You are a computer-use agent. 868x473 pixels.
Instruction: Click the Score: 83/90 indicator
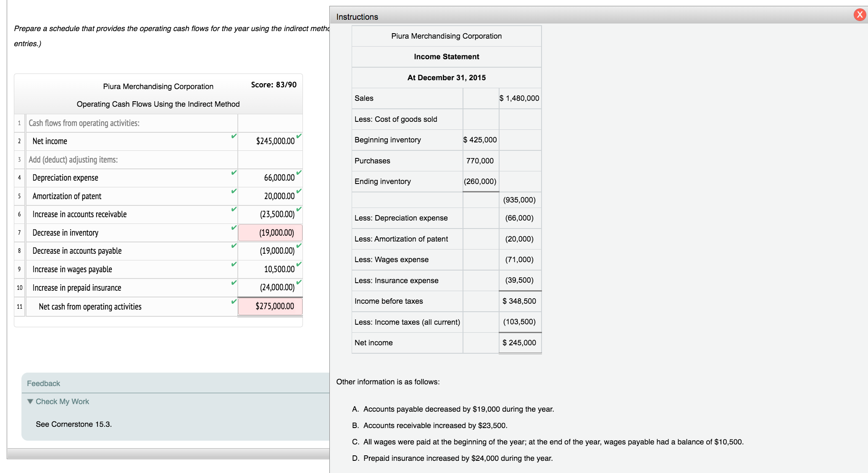coord(274,84)
